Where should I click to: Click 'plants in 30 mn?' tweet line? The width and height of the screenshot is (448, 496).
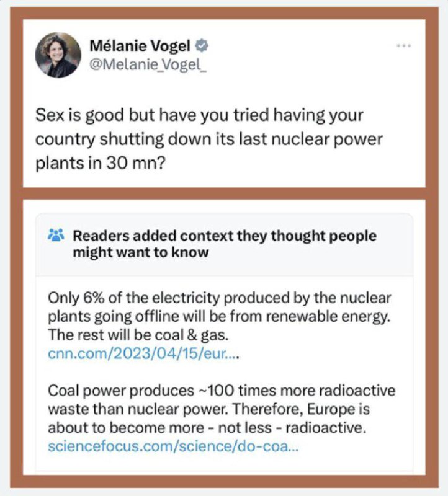101,163
